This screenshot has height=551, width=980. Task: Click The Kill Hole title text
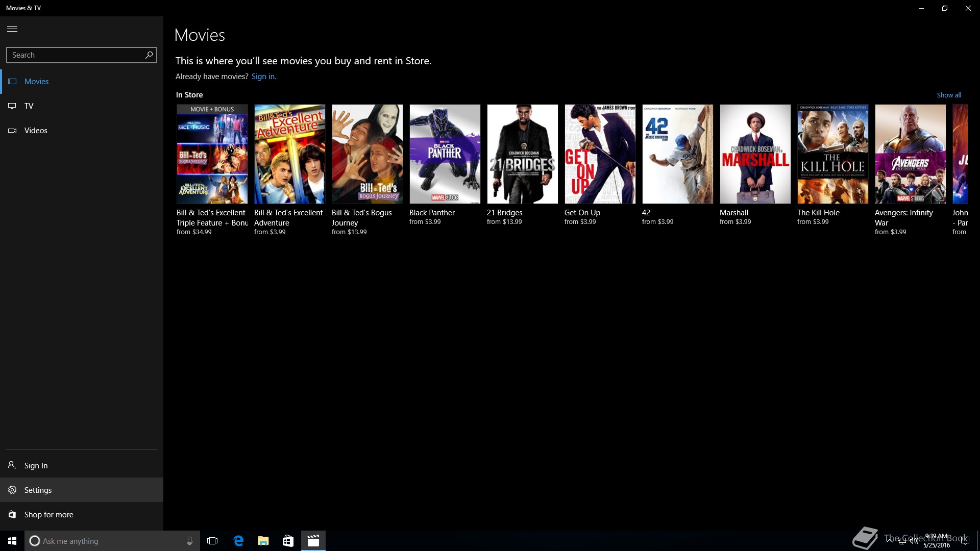[x=818, y=213]
